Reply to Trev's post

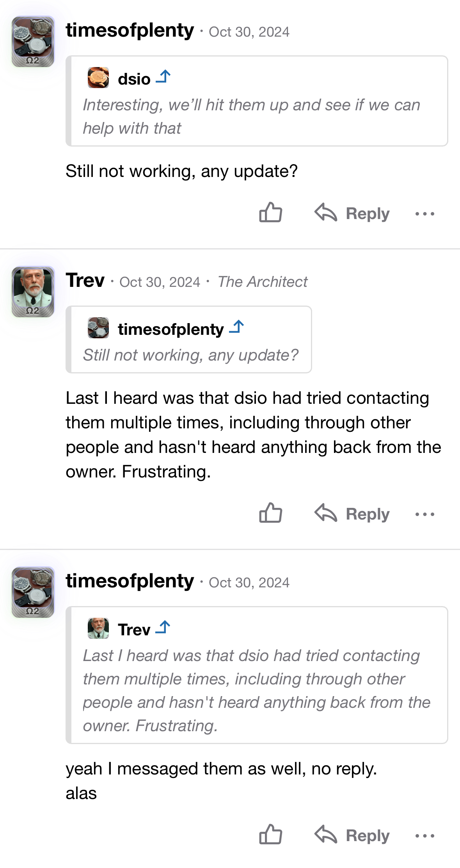pos(352,514)
